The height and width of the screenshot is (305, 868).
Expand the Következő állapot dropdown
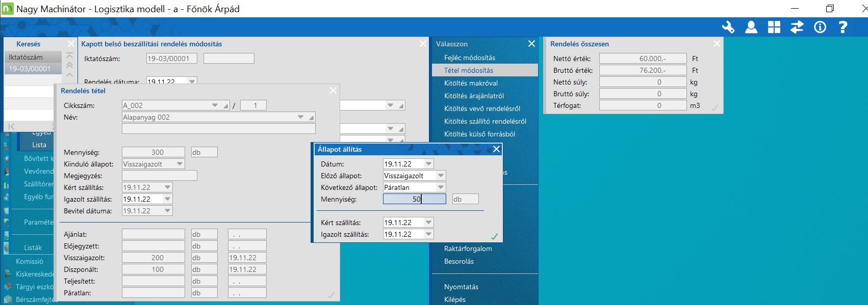point(441,187)
